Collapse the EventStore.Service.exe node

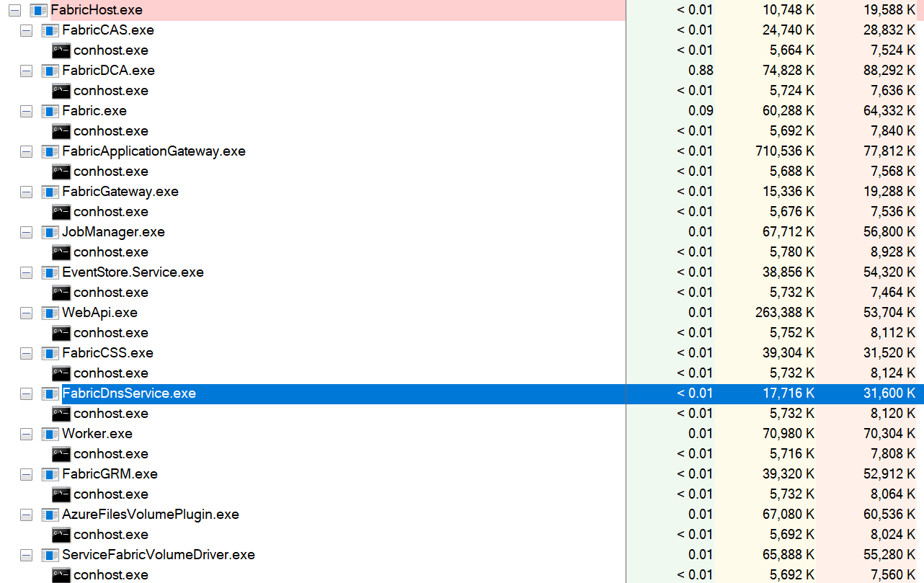coord(26,272)
